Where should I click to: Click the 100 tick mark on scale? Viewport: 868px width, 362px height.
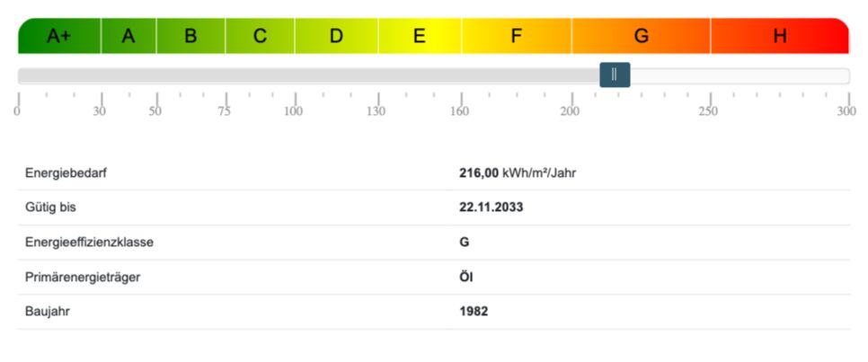tap(295, 99)
